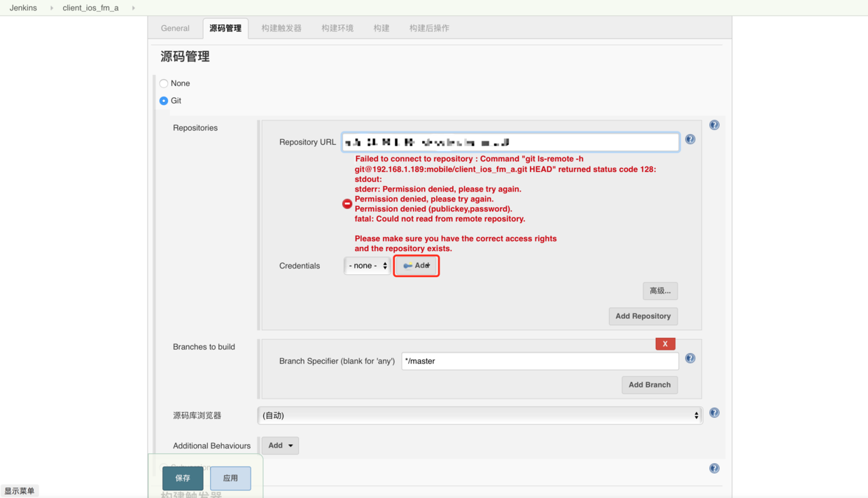Open help for Repositories section

tap(714, 125)
